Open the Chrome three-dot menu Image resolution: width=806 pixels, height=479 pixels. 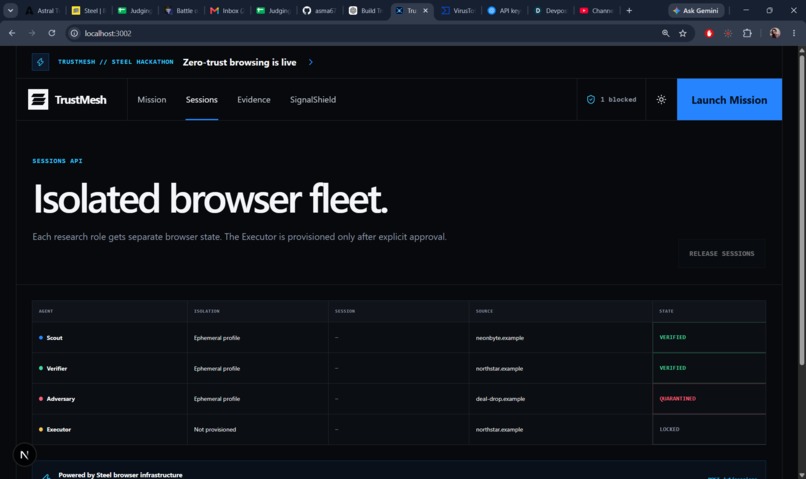click(x=794, y=33)
